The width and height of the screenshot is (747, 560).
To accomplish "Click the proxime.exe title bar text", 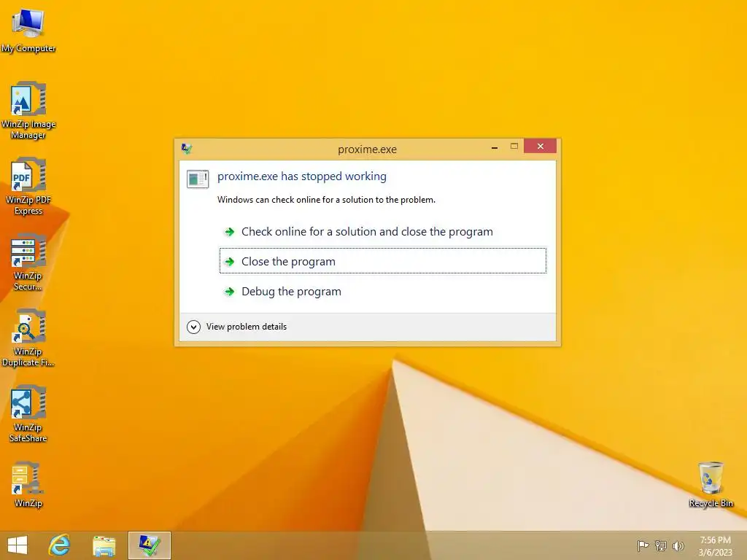I will 368,149.
